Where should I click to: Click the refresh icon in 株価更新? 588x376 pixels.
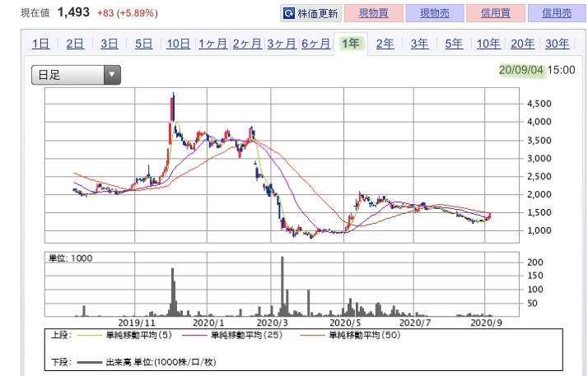[289, 13]
